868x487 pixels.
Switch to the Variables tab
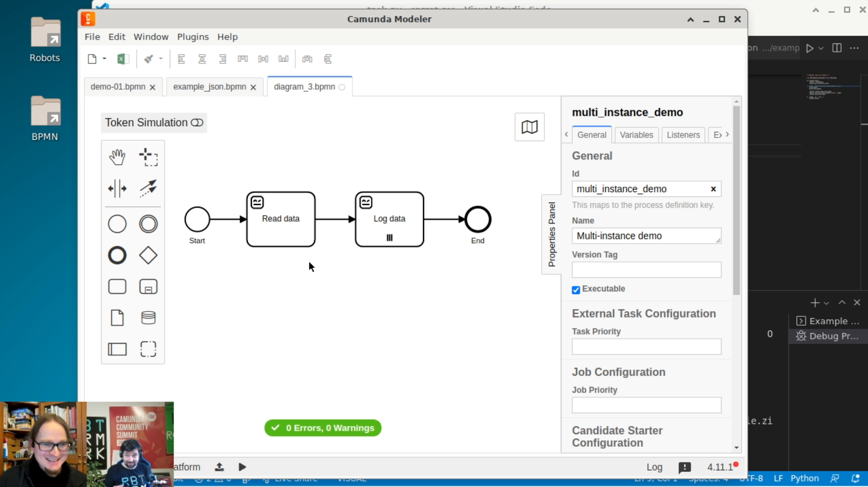point(636,135)
